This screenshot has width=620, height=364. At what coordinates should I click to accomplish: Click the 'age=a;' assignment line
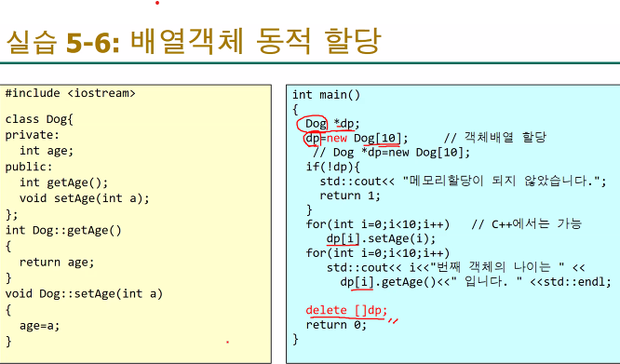39,326
